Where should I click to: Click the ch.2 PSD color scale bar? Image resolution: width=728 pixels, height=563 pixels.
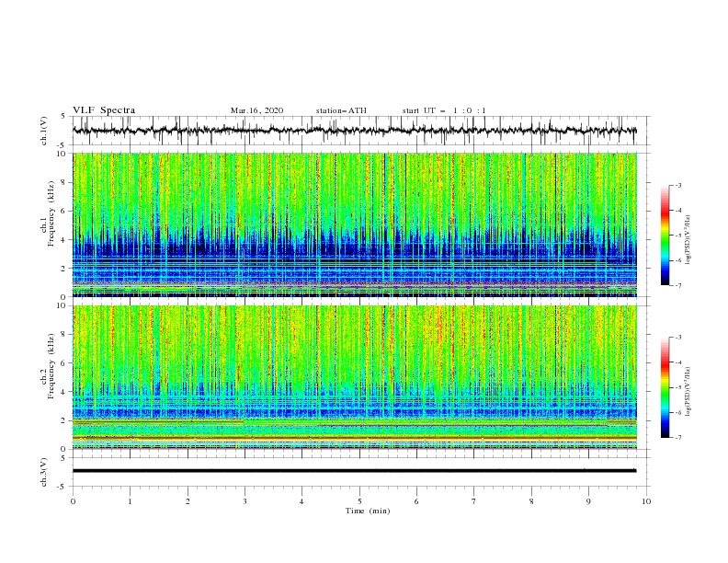(x=665, y=387)
